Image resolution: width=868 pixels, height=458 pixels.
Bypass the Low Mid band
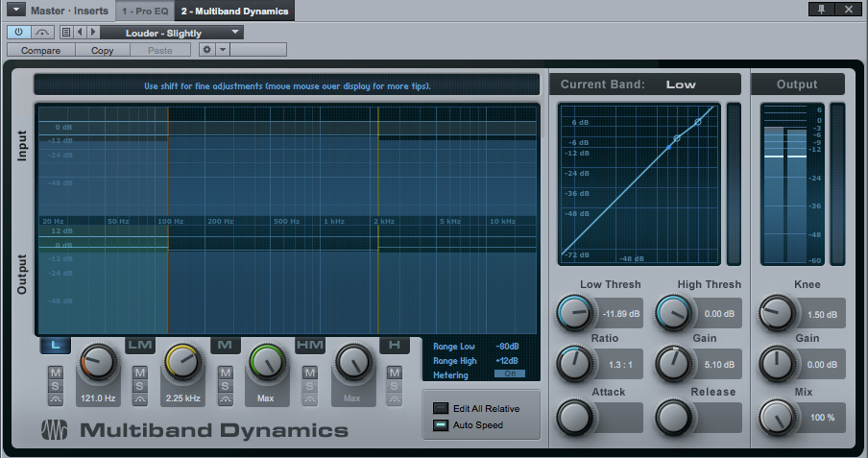[140, 398]
